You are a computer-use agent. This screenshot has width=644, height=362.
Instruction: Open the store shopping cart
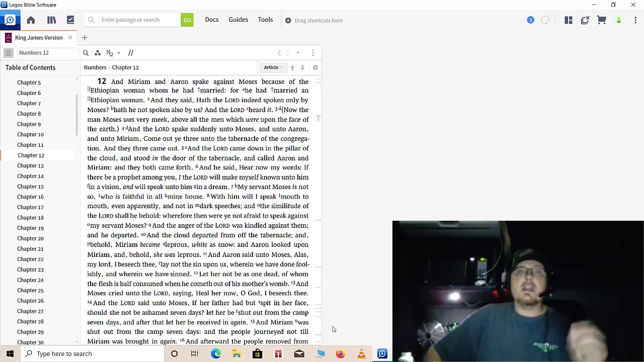coord(602,20)
